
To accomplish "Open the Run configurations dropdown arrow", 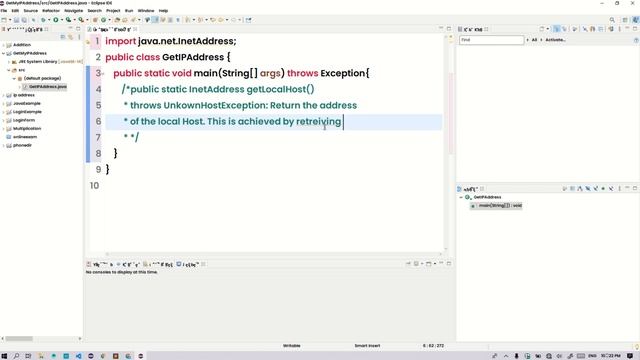I will [61, 20].
